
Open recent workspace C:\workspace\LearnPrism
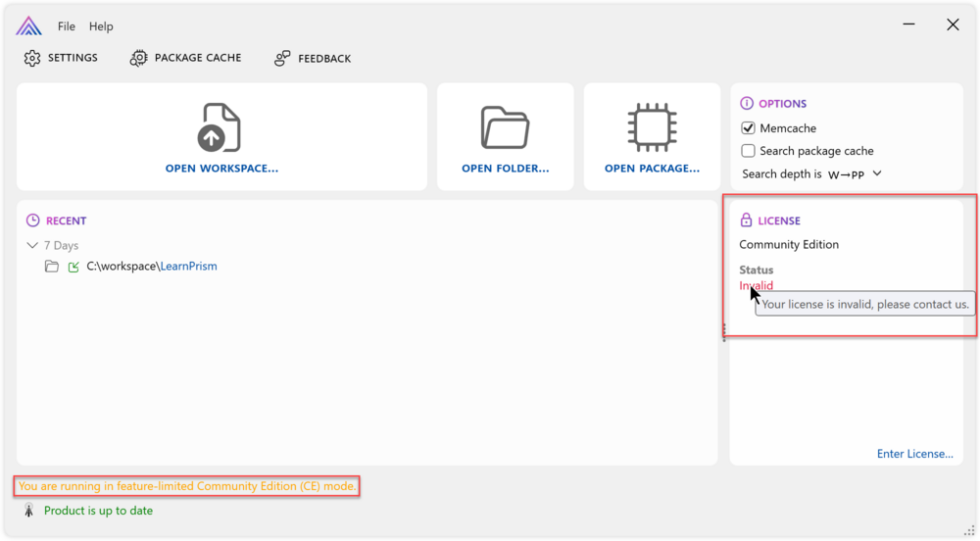pos(152,267)
